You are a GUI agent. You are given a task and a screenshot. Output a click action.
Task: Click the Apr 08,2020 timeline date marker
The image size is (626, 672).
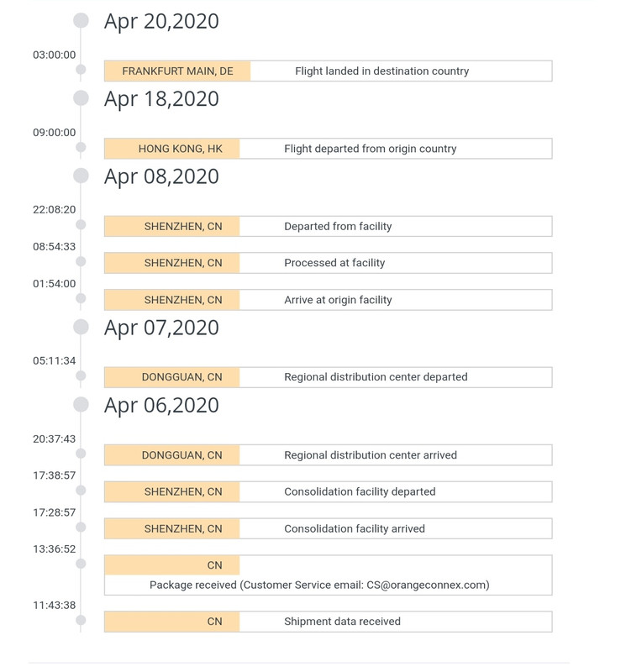pos(81,176)
